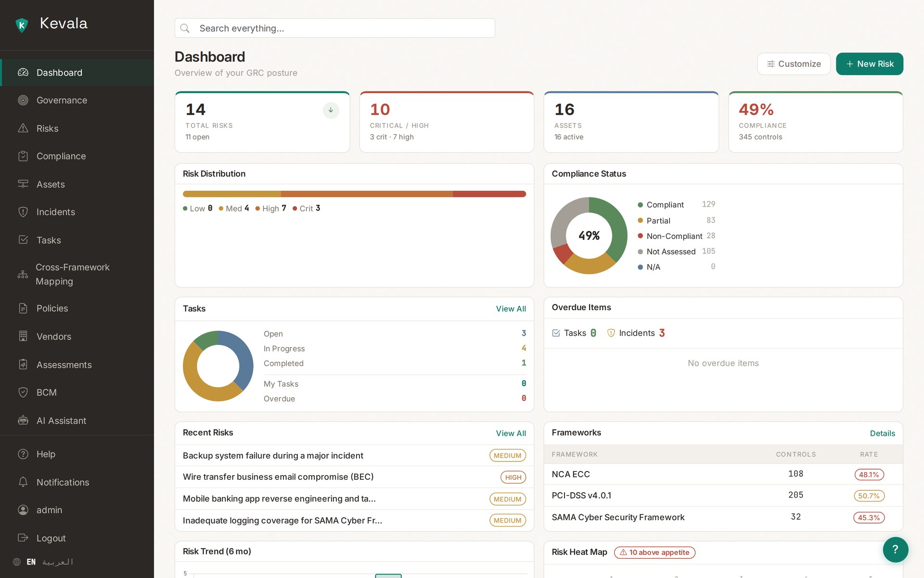Focus the Search everything field

pyautogui.click(x=335, y=28)
